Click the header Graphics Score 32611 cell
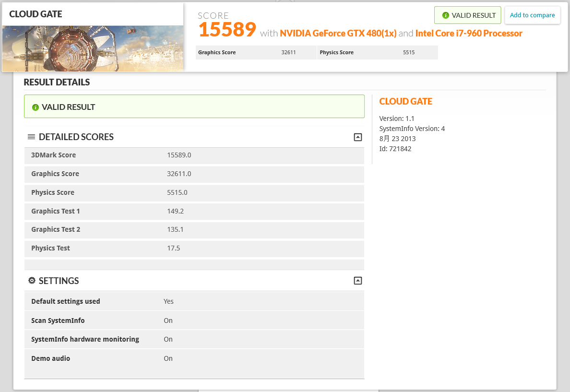Viewport: 570px width, 392px height. point(256,52)
